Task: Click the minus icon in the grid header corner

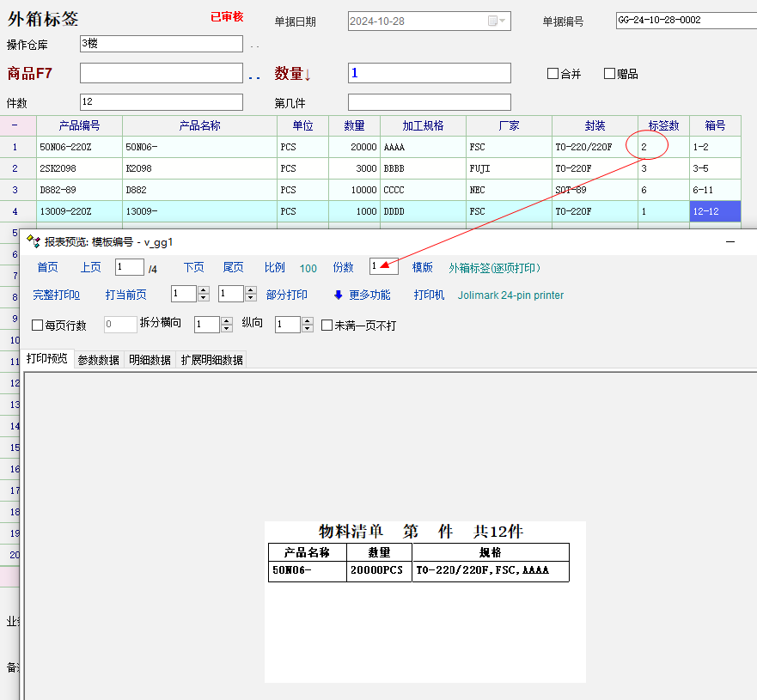Action: [x=14, y=125]
